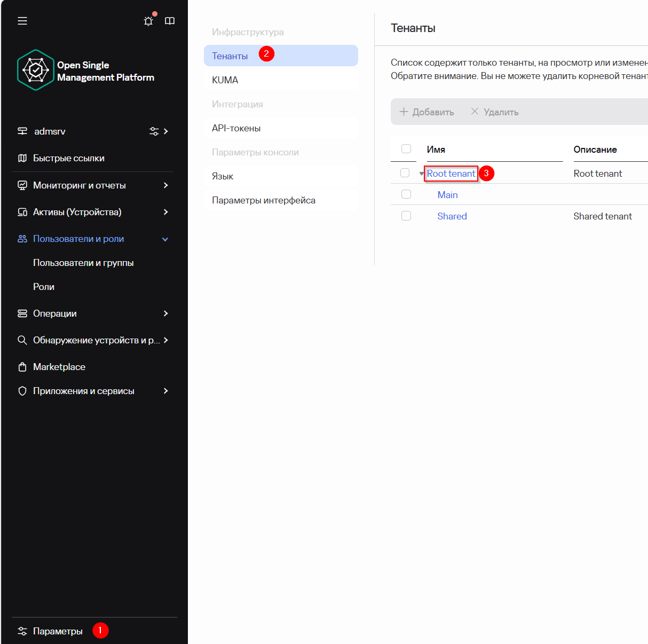The width and height of the screenshot is (648, 644).
Task: Expand the Мониторинг и отчеты section
Action: click(165, 185)
